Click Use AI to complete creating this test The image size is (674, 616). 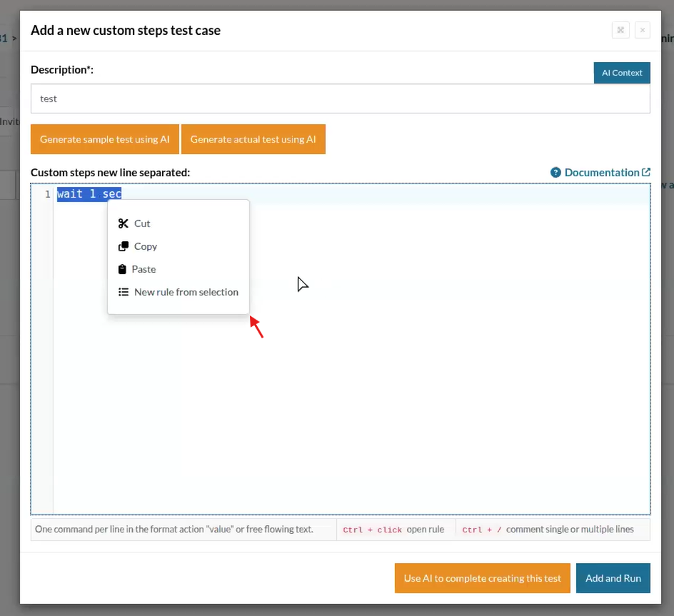click(x=482, y=578)
